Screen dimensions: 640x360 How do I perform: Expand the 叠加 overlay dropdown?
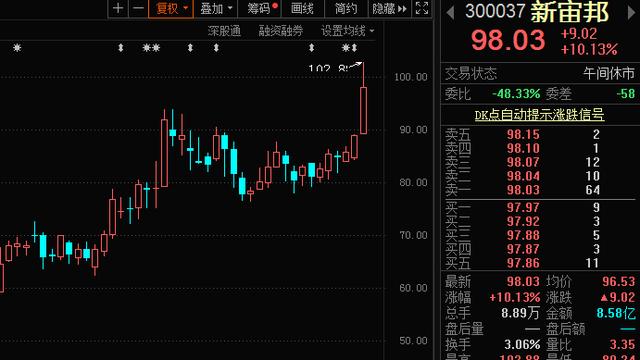point(216,8)
